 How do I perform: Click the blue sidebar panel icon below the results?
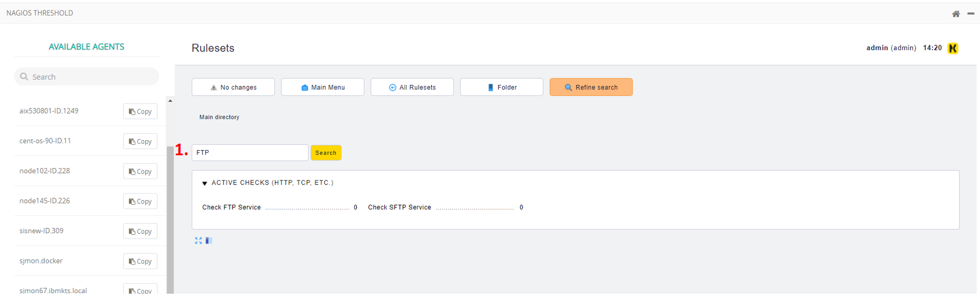(x=209, y=240)
